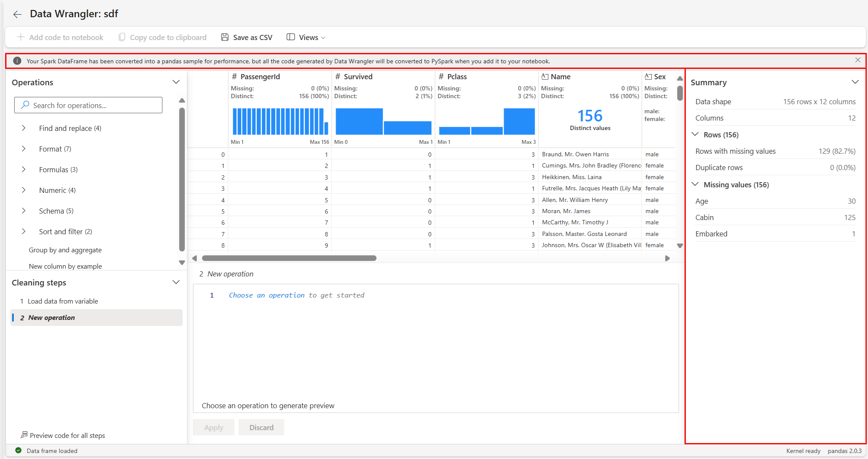Open the Views dropdown
The height and width of the screenshot is (459, 868).
306,37
